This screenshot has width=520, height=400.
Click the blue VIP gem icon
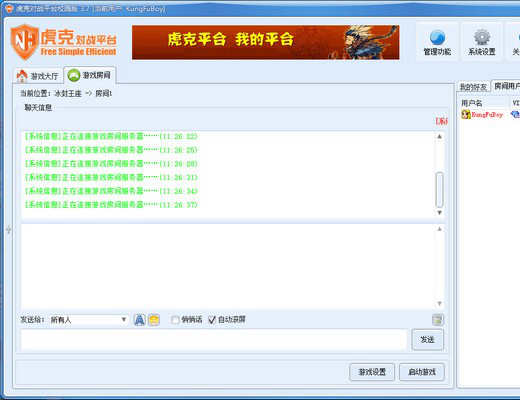pyautogui.click(x=515, y=114)
